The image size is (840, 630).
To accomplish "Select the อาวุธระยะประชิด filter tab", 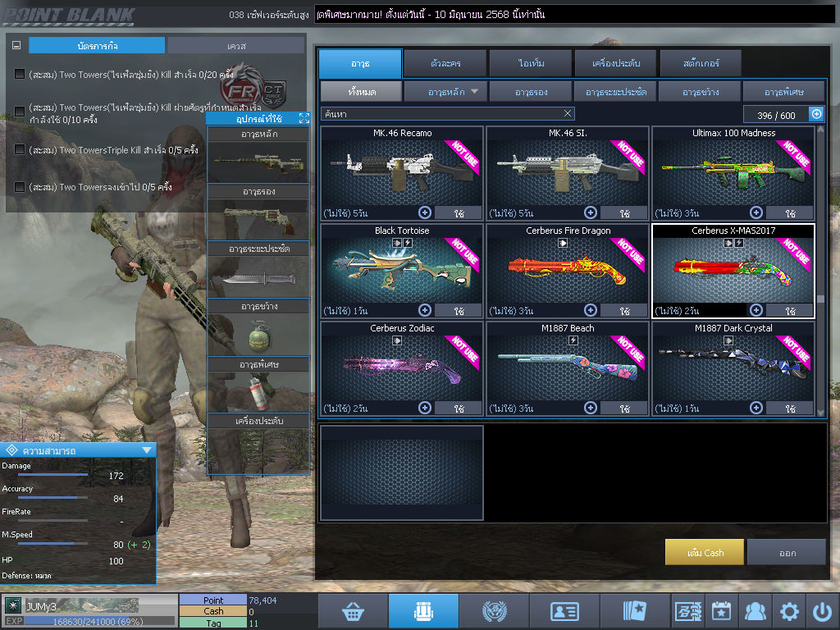I will click(x=615, y=92).
